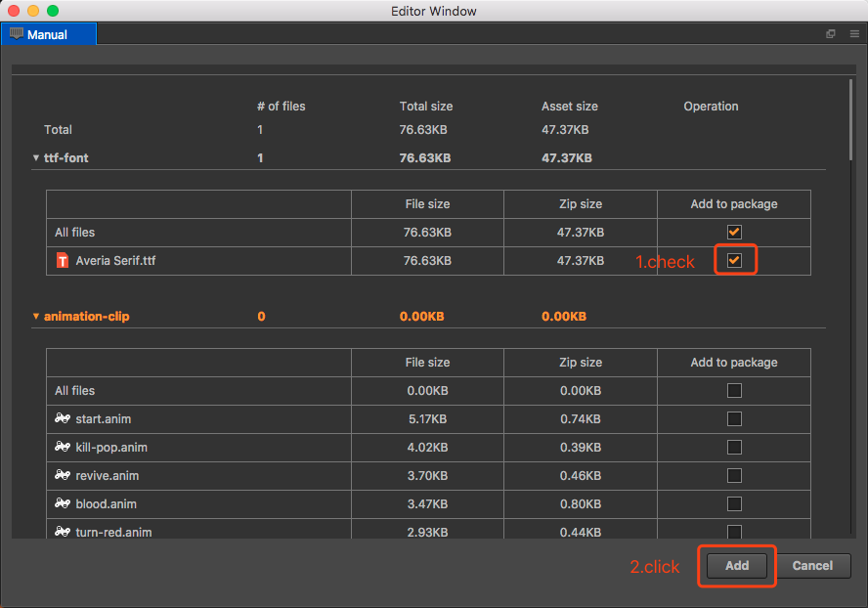Collapse the animation-clip section triangle
This screenshot has height=608, width=868.
[x=36, y=316]
